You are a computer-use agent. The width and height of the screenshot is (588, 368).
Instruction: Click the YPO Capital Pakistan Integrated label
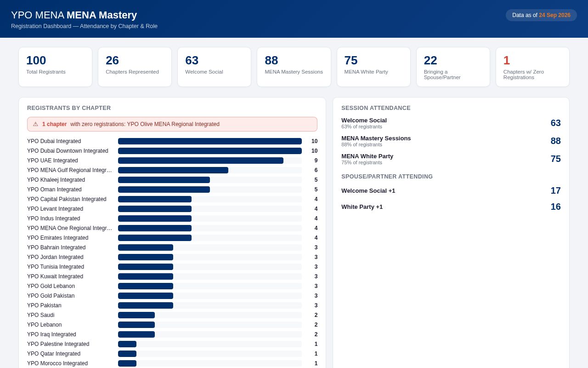[67, 199]
